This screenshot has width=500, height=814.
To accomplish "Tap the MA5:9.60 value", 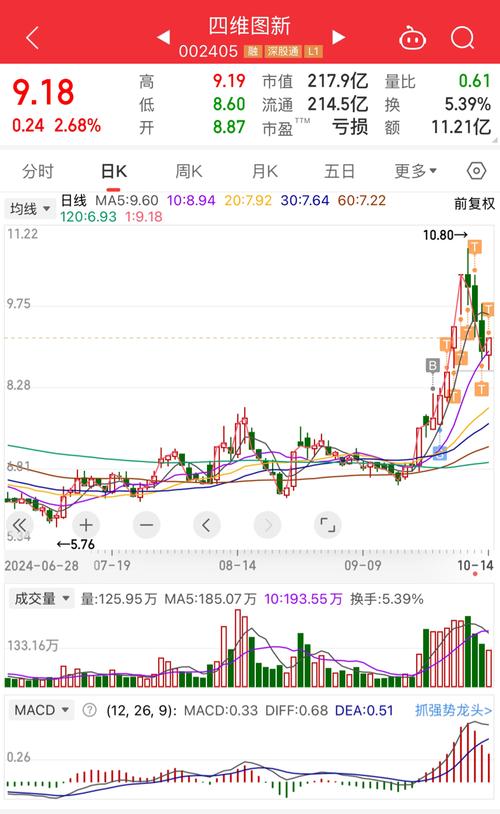I will 126,200.
